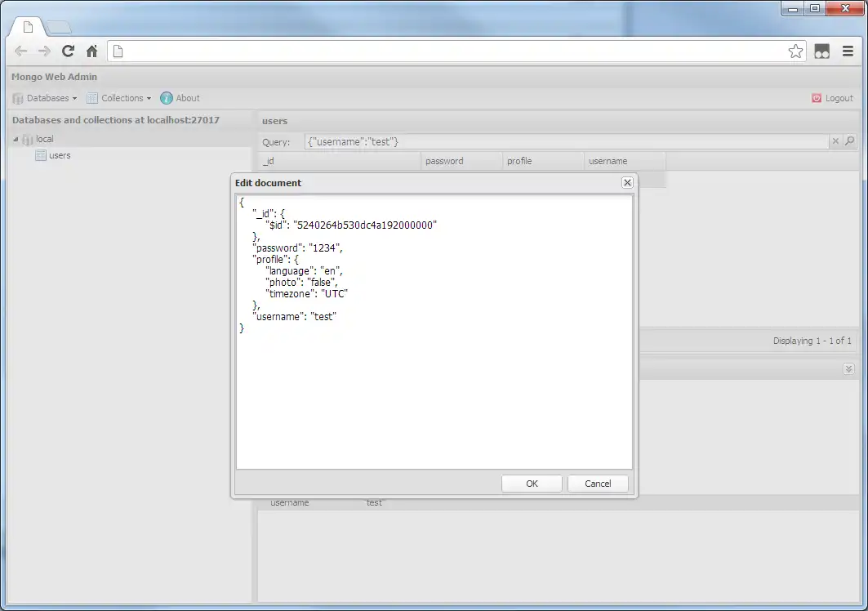Click the Query input field

pos(567,142)
